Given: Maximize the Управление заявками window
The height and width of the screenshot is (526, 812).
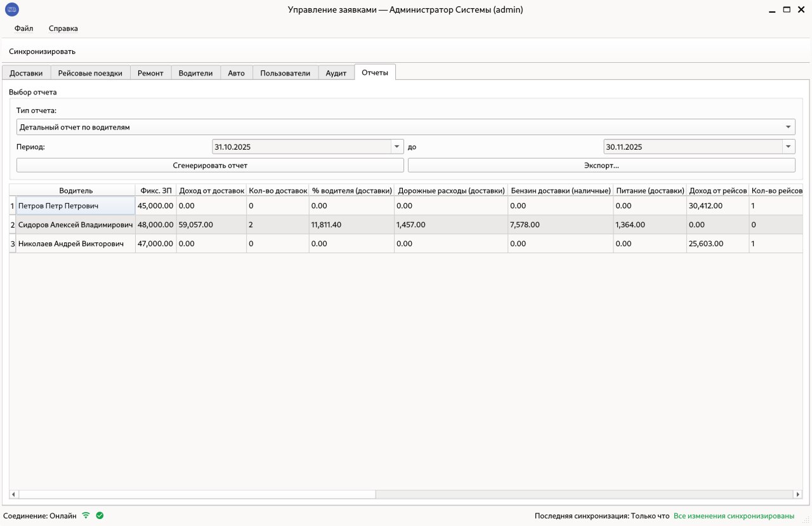Looking at the screenshot, I should (787, 10).
